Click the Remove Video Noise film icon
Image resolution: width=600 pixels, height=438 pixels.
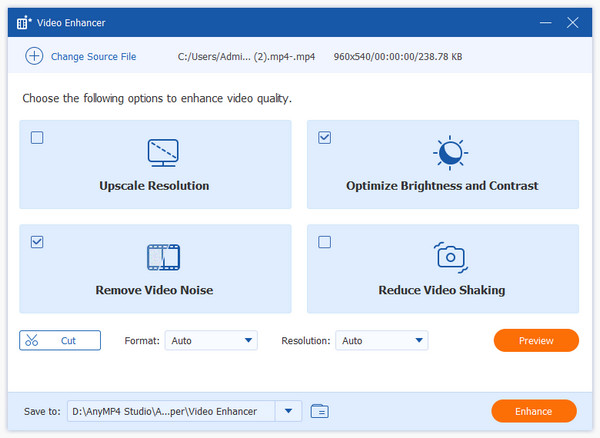162,257
